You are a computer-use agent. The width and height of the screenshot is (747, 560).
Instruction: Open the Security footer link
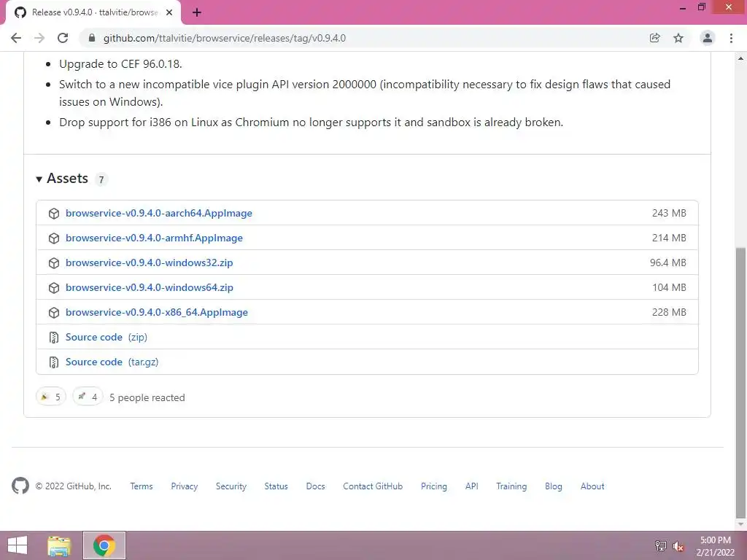[x=231, y=486]
